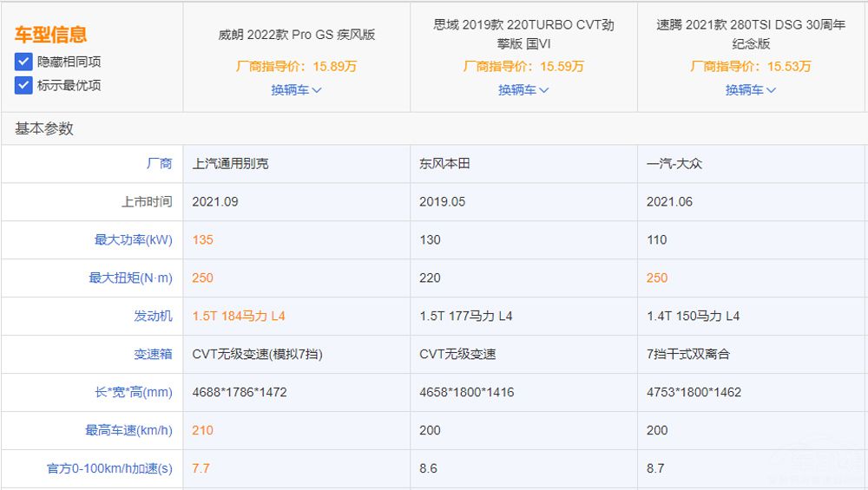The image size is (868, 490).
Task: Open 换辆车 dropdown under 速腾 2021款
Action: point(751,90)
